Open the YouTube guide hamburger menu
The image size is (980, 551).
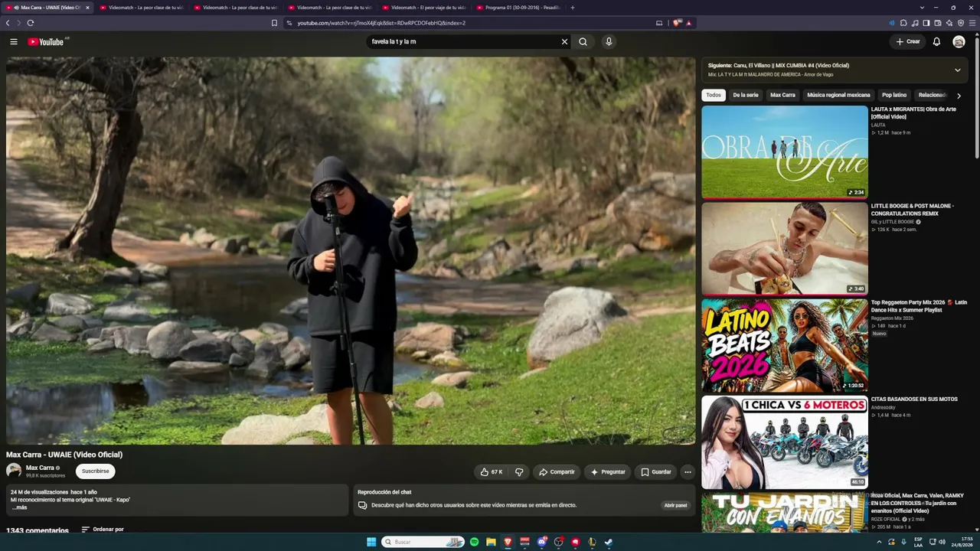[x=14, y=41]
